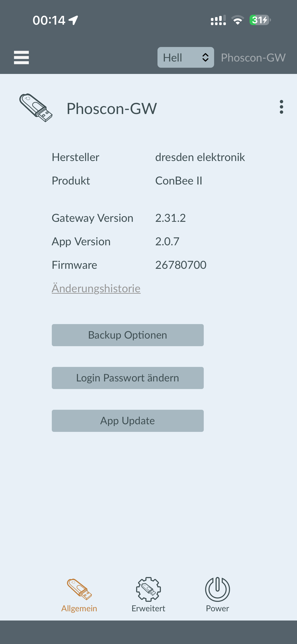297x644 pixels.
Task: Click the ConBee USB stick icon
Action: tap(36, 108)
